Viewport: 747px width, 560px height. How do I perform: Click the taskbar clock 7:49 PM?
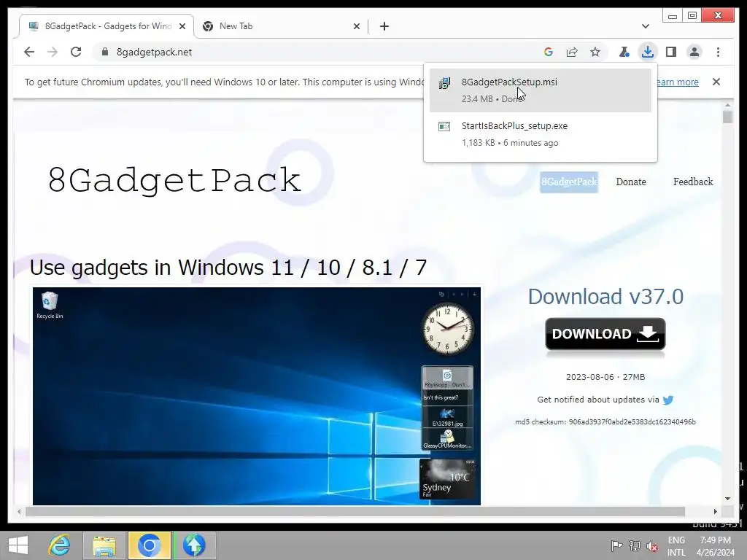click(x=715, y=546)
